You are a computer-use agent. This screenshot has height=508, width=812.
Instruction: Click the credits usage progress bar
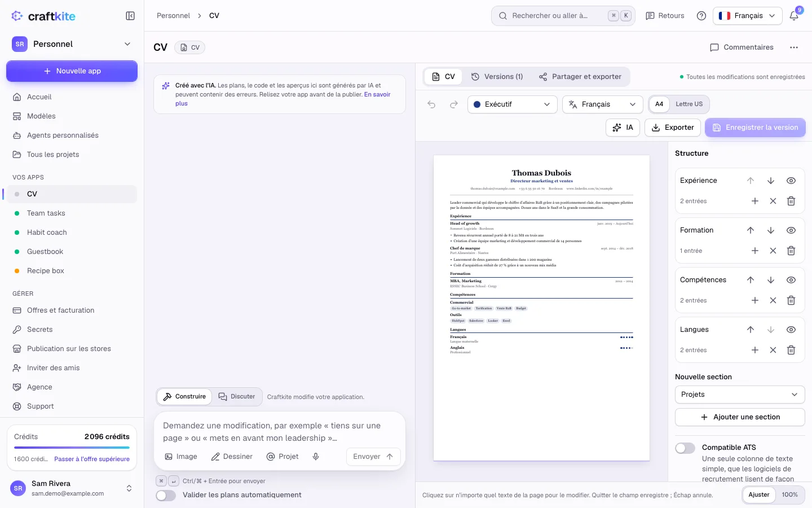(x=72, y=448)
